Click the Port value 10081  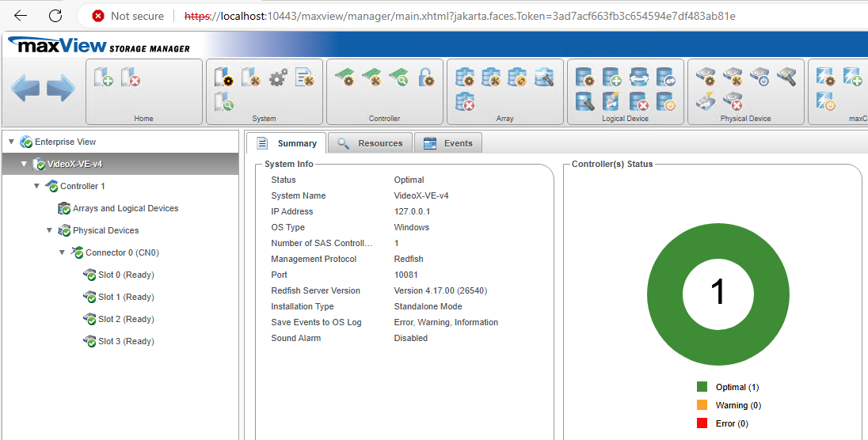[405, 275]
